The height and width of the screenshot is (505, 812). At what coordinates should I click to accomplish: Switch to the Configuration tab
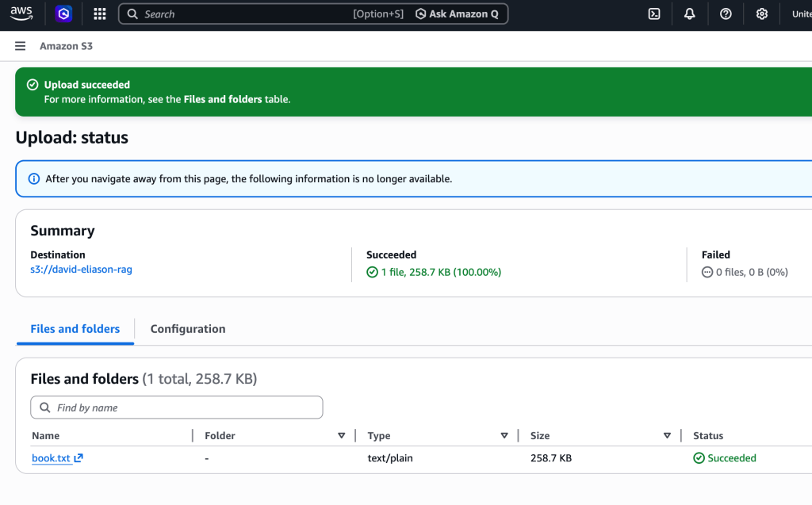188,329
